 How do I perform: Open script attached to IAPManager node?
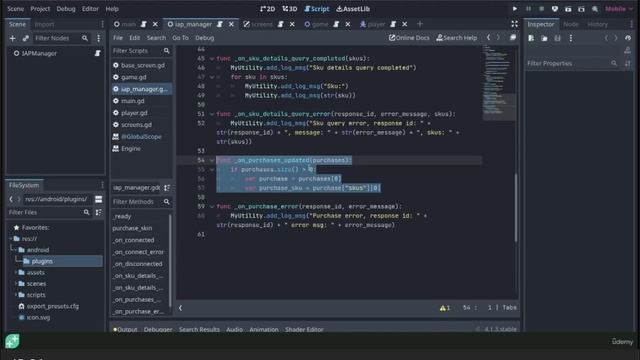[98, 53]
